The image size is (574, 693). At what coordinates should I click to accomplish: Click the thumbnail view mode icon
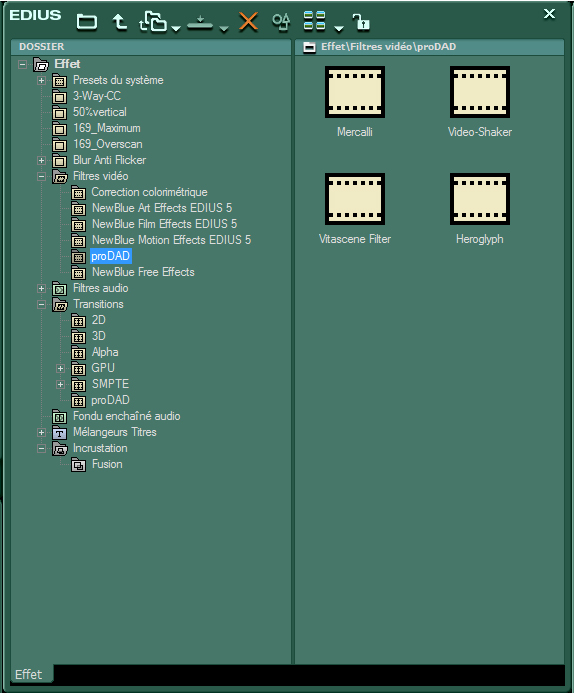click(x=314, y=21)
